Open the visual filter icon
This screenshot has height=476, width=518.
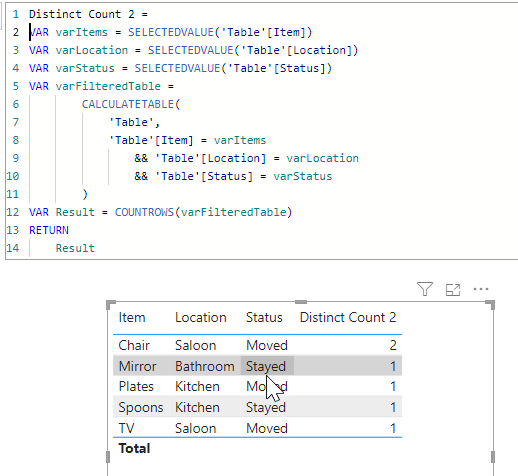[x=425, y=289]
